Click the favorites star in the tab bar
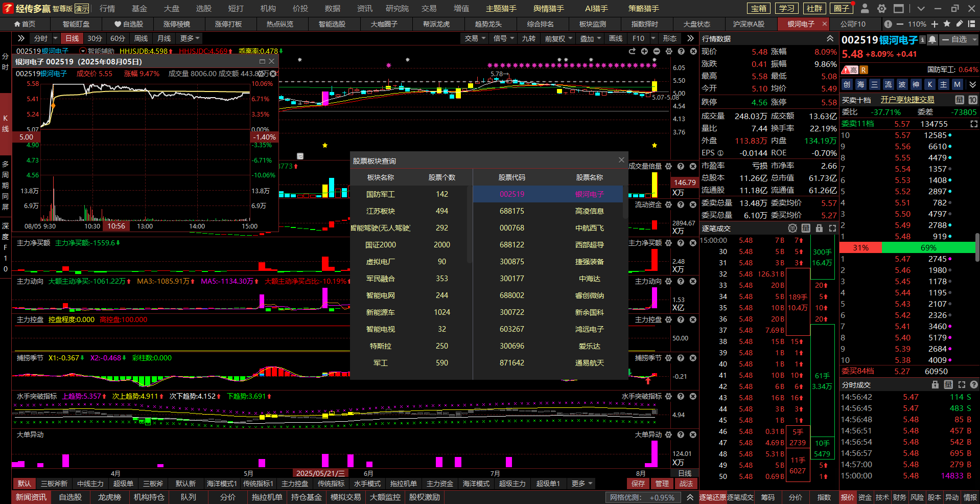Image resolution: width=980 pixels, height=504 pixels. click(x=947, y=24)
